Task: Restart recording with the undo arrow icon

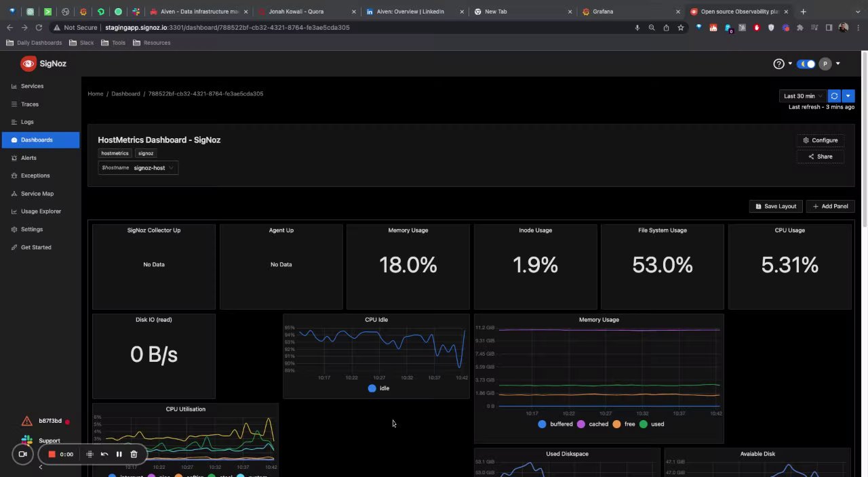Action: coord(104,454)
